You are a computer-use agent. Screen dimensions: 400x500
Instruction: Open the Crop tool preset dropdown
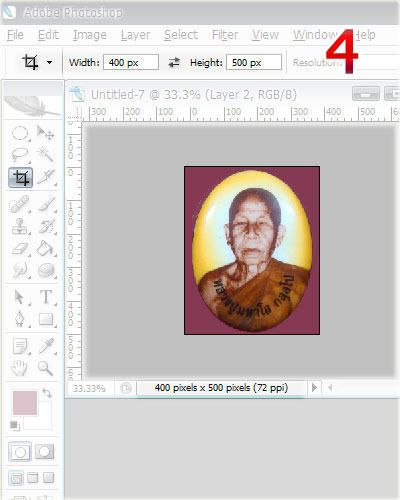(49, 62)
